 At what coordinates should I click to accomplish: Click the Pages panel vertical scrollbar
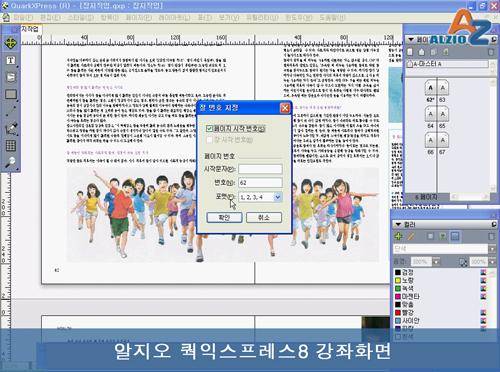493,135
